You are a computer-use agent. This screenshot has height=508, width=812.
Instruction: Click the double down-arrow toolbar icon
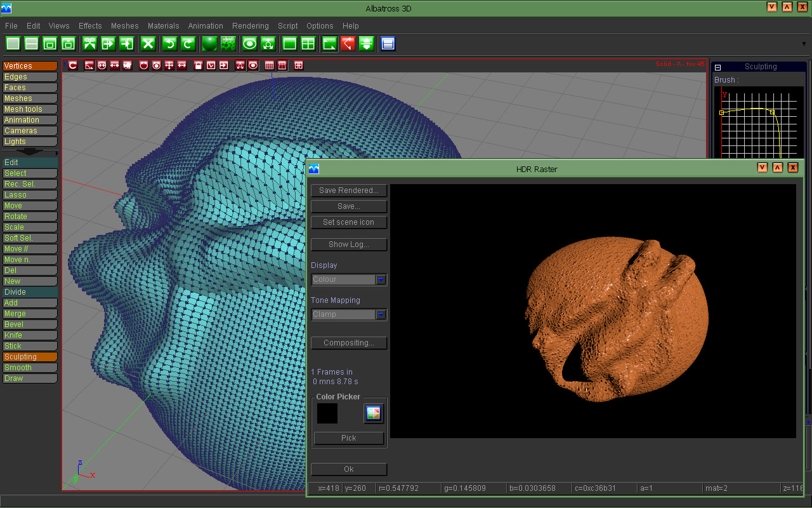click(366, 44)
